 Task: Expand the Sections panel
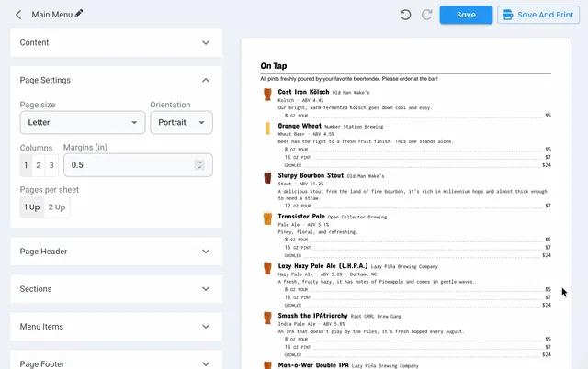(x=117, y=289)
